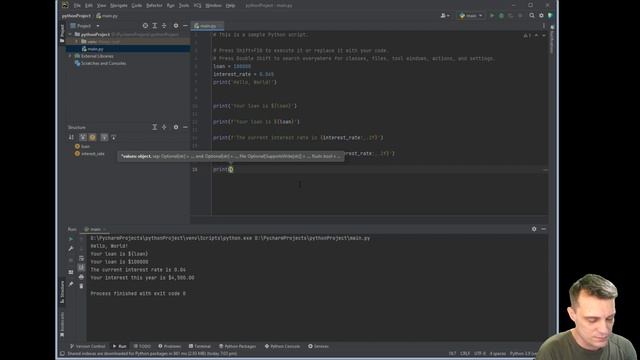Screen dimensions: 640x360
Task: Collapse the pythonProject root folder
Action: [x=70, y=34]
